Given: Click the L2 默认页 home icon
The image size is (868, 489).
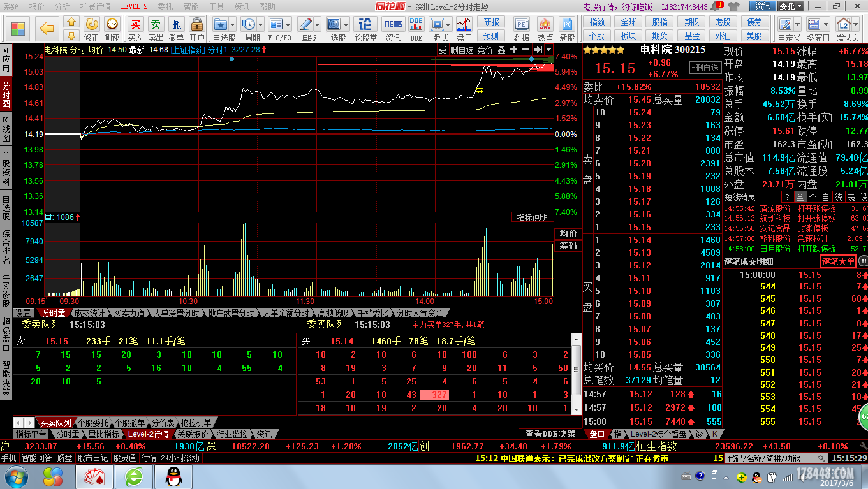Looking at the screenshot, I should click(x=843, y=24).
